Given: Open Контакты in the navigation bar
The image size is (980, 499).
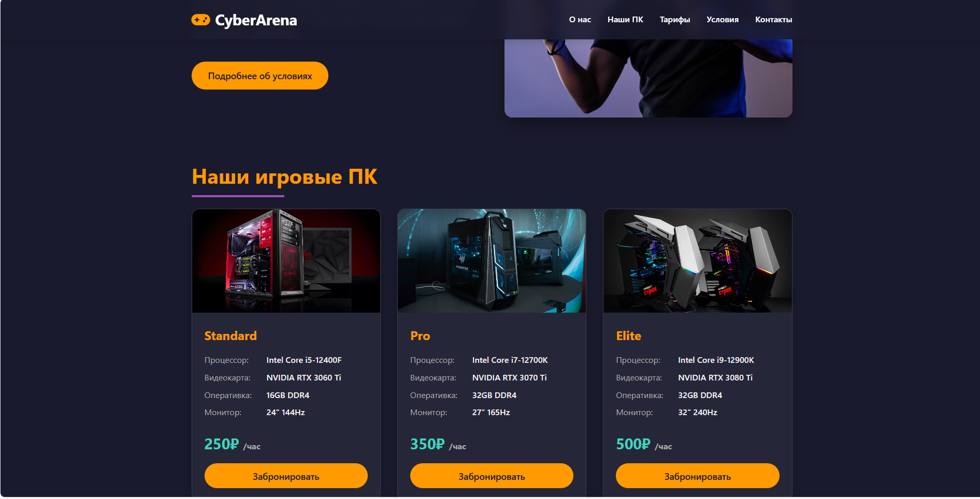Looking at the screenshot, I should [x=773, y=20].
